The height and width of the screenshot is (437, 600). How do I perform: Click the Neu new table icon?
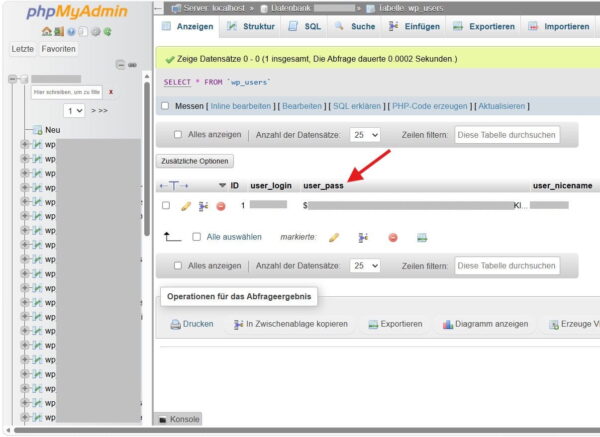(37, 130)
